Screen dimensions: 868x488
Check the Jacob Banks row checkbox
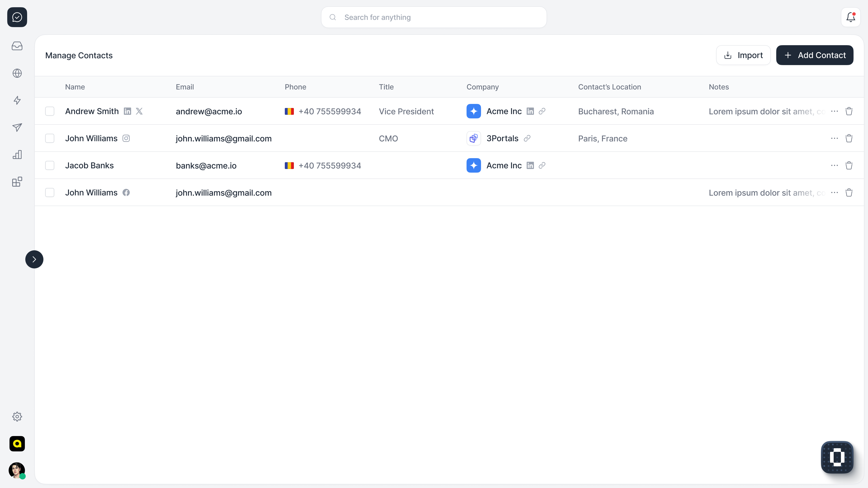point(50,165)
